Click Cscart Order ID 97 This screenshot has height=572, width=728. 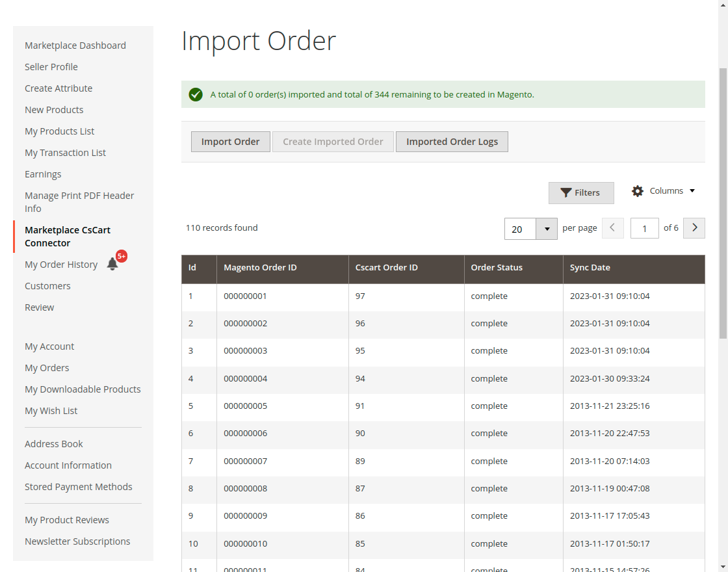point(360,296)
